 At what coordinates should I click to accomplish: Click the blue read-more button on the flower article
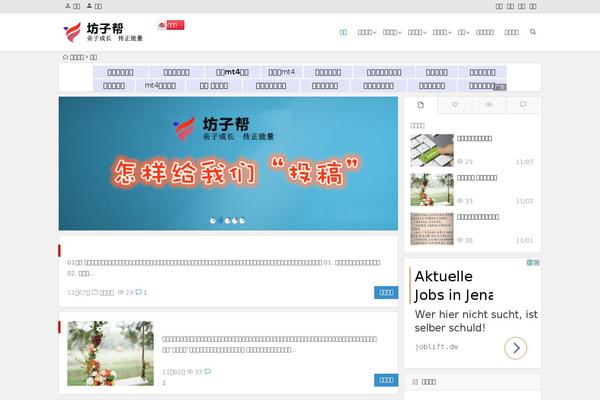click(x=386, y=380)
